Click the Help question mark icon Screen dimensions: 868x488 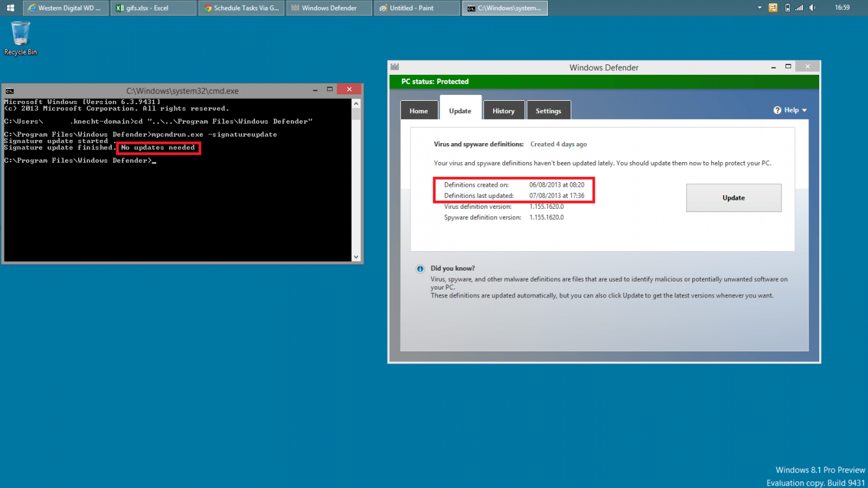pos(777,110)
